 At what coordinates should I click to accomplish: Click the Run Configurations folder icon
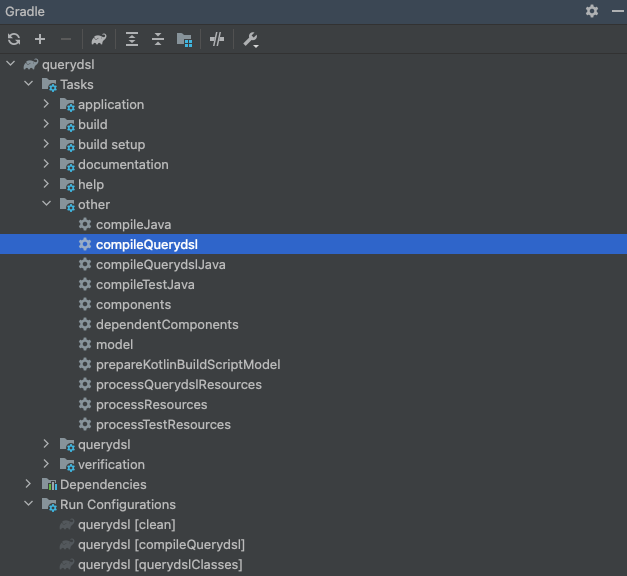pos(50,505)
